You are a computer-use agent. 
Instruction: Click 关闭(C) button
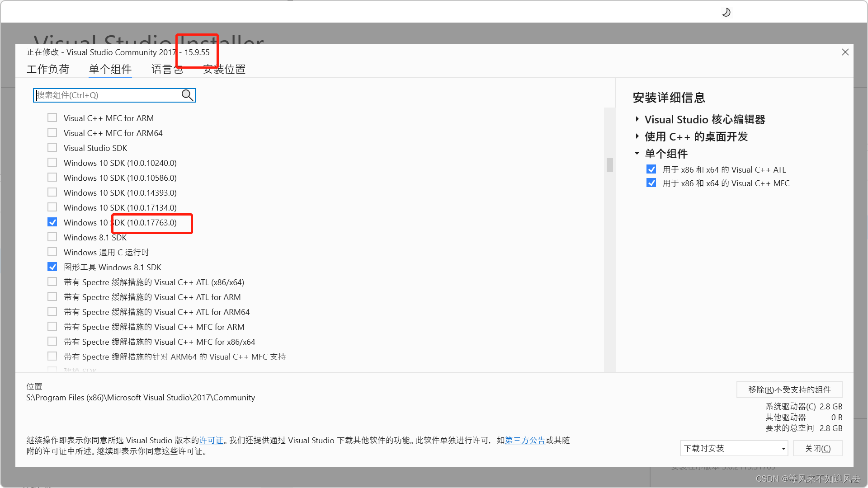coord(818,448)
